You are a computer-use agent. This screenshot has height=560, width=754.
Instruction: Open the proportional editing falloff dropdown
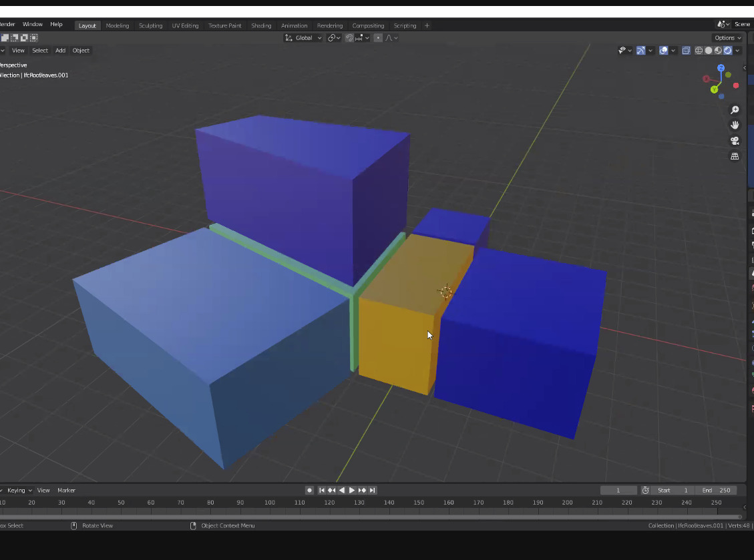tap(391, 38)
